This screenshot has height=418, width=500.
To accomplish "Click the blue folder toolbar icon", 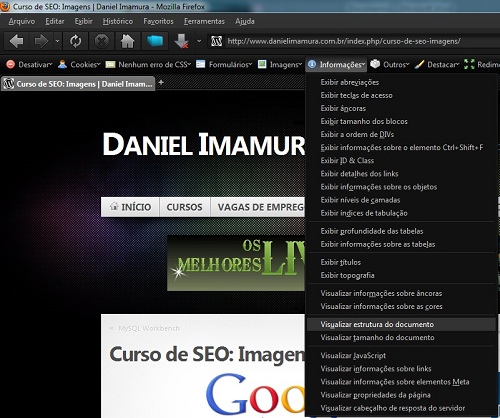I will point(155,41).
